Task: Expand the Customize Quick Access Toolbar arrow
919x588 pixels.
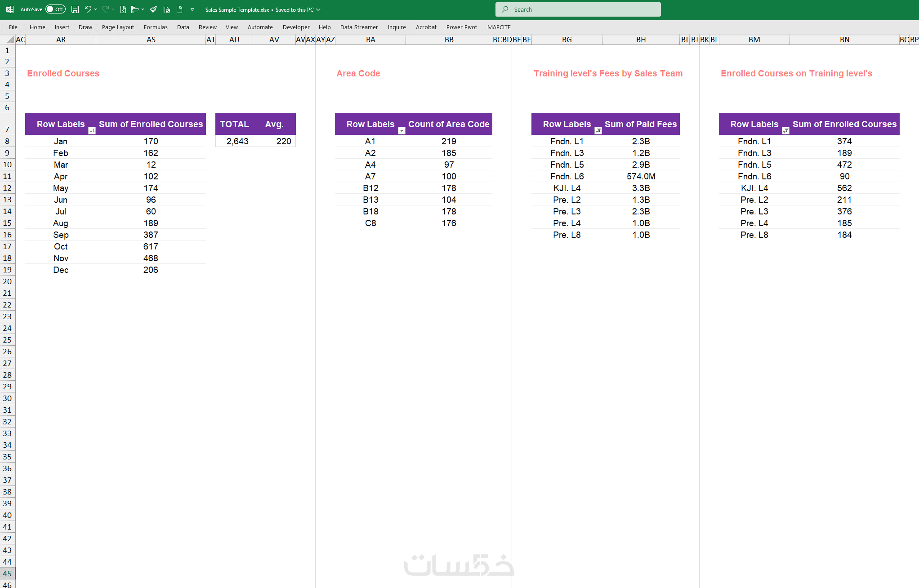Action: point(192,9)
